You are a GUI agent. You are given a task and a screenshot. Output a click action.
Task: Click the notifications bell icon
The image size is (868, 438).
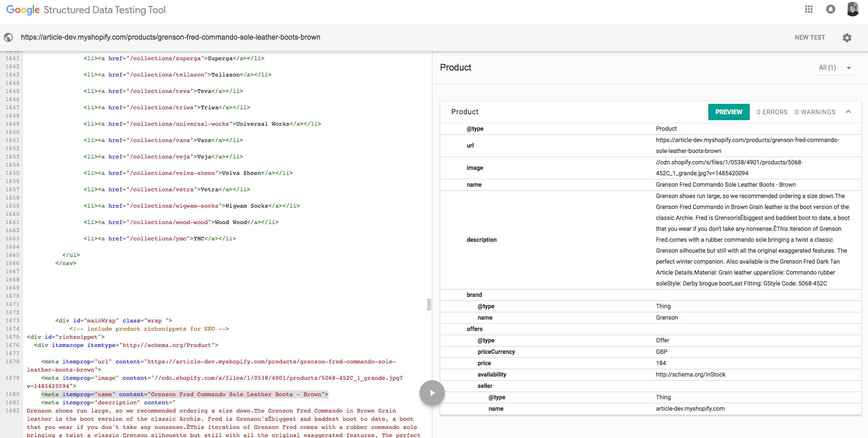pyautogui.click(x=830, y=9)
